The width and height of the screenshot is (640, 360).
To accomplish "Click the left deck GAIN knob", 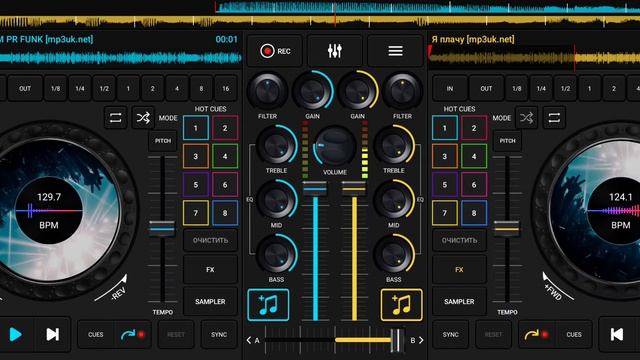I will (313, 91).
